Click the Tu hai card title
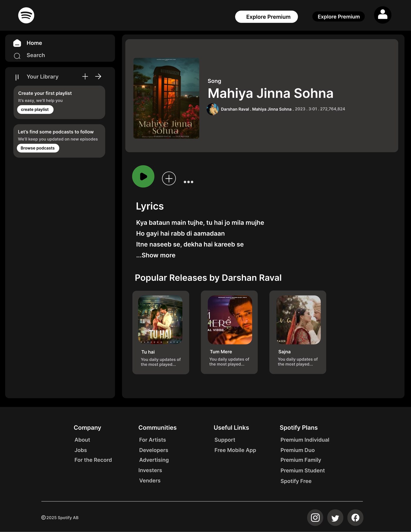This screenshot has width=411, height=532. (x=148, y=352)
